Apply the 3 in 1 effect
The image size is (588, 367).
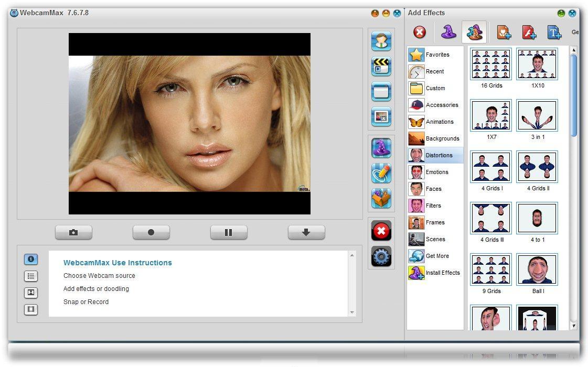click(537, 115)
